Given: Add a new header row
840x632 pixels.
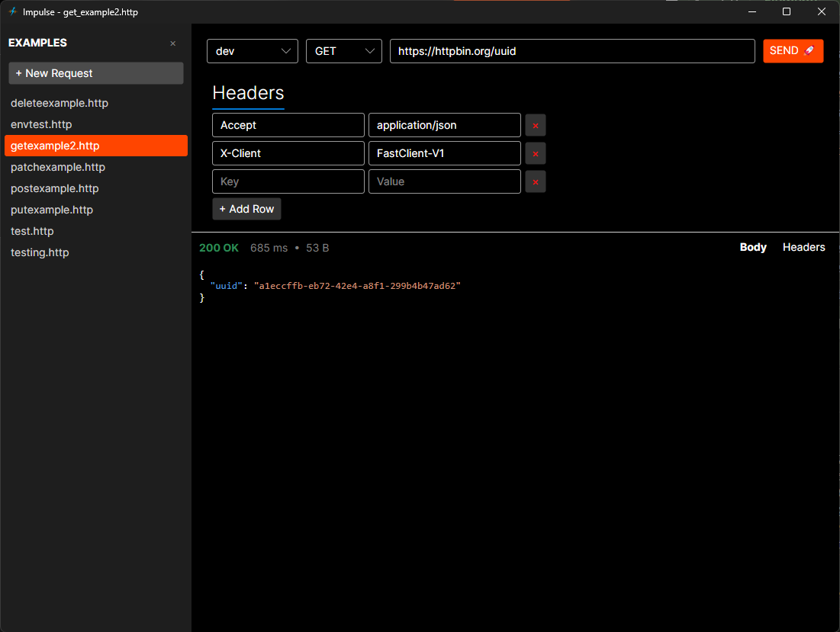Looking at the screenshot, I should coord(246,209).
